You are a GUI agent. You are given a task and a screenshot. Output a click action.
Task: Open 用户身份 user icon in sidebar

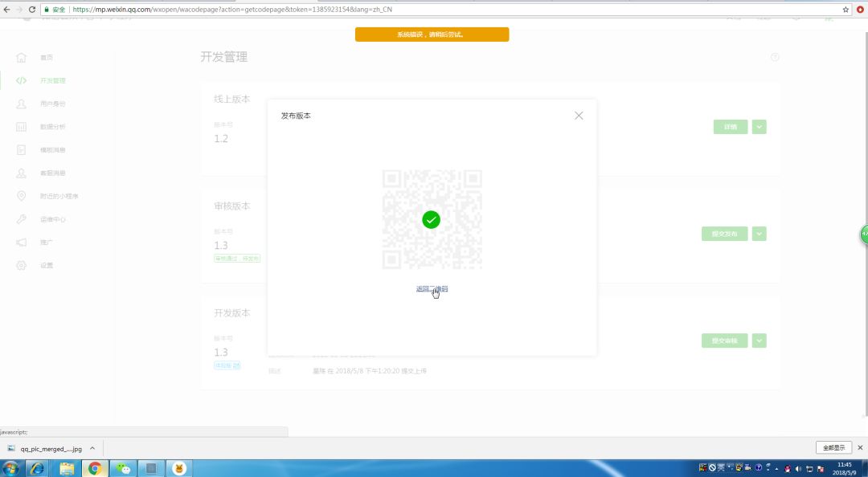point(21,104)
